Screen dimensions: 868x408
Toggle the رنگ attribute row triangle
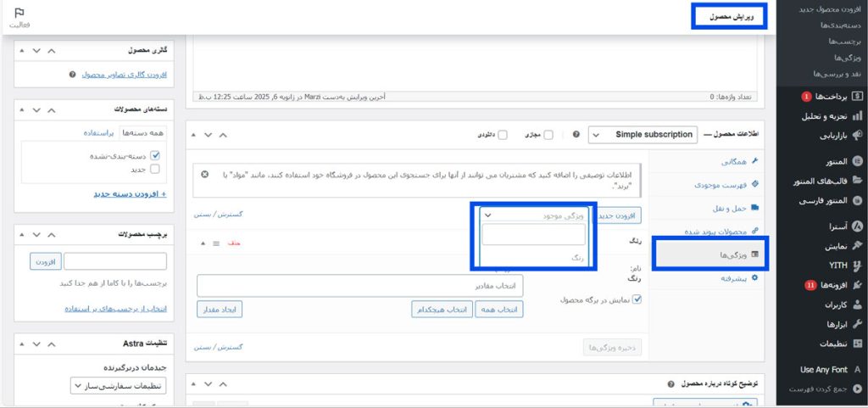click(x=203, y=243)
